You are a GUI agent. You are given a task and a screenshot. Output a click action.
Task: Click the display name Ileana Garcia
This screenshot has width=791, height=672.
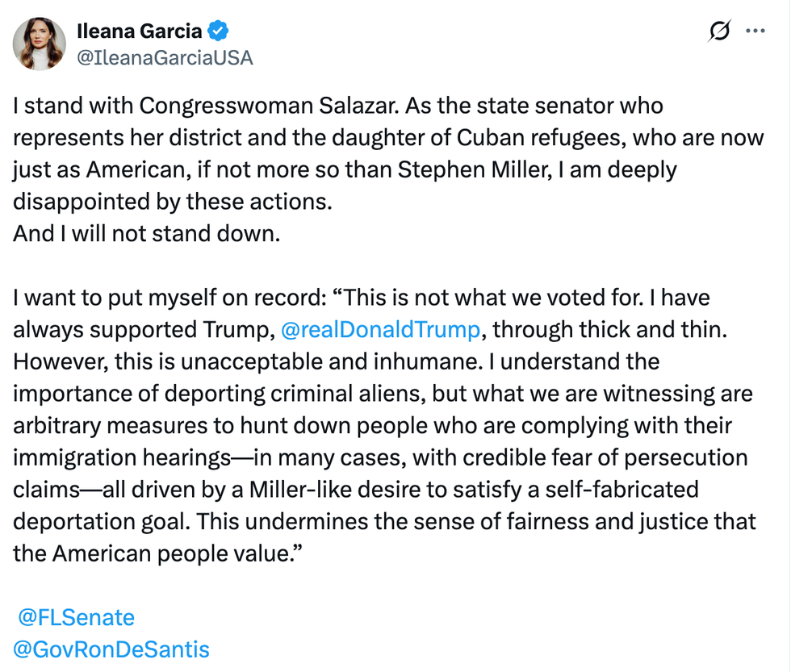pos(140,31)
